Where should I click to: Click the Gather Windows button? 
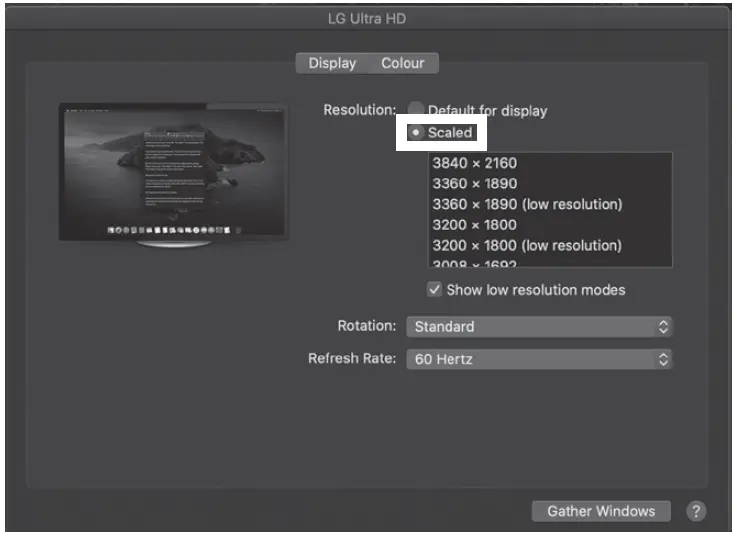point(601,511)
